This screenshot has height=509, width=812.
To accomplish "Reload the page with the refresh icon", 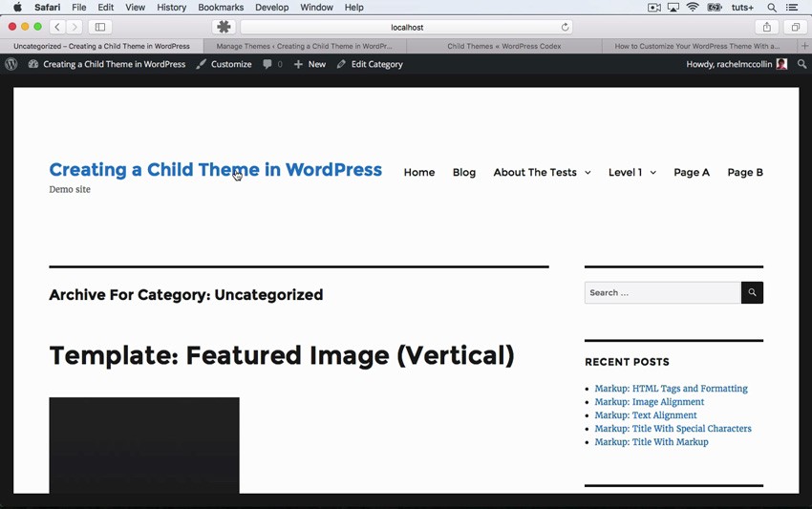I will [565, 27].
